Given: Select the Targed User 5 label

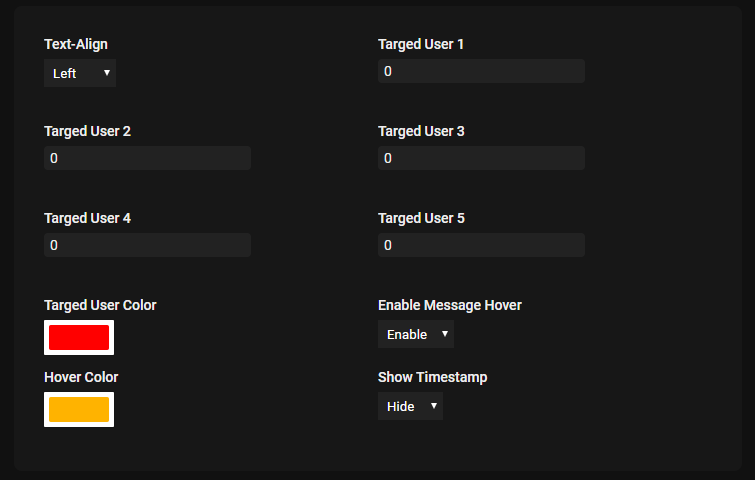Looking at the screenshot, I should coord(421,218).
